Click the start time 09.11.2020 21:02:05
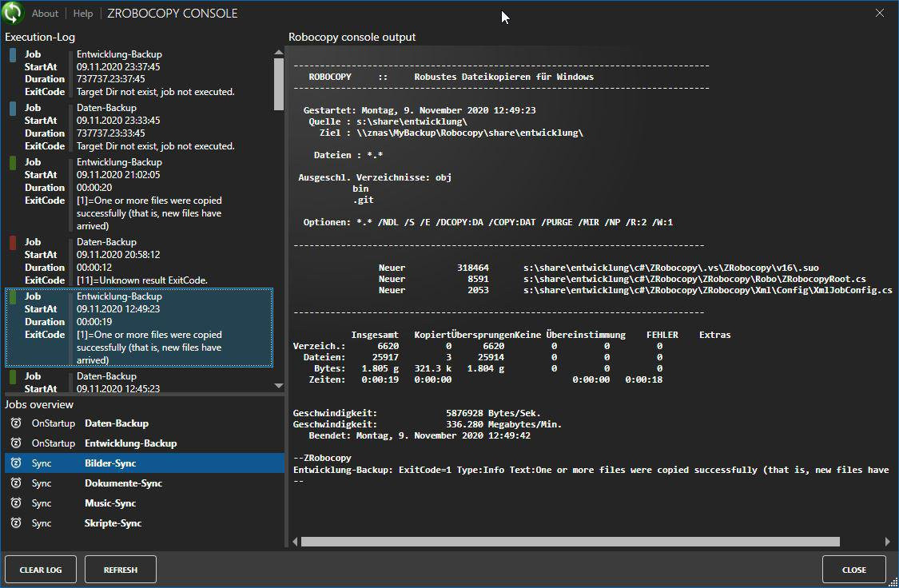This screenshot has width=899, height=588. click(118, 175)
